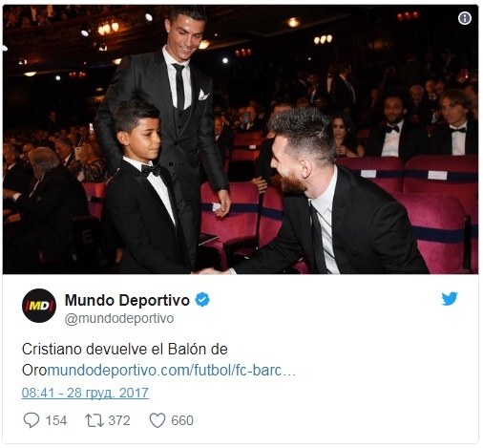Reply using the speech bubble icon

tap(31, 420)
